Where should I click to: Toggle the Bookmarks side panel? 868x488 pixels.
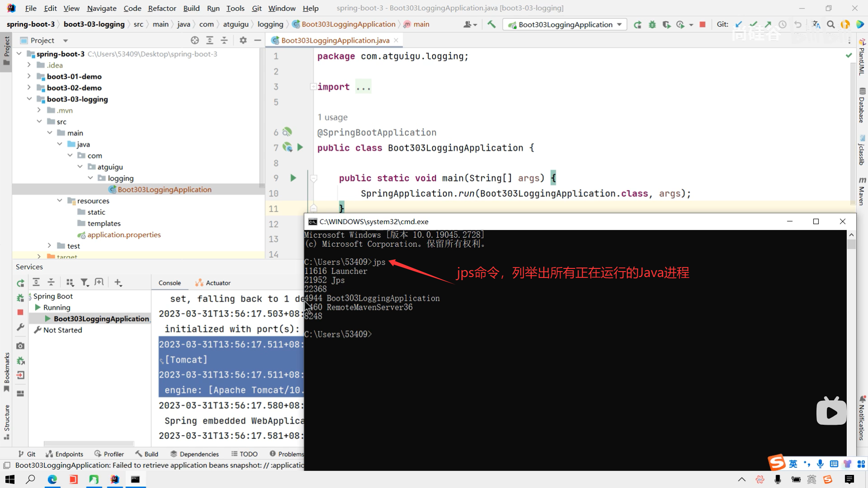tap(6, 371)
